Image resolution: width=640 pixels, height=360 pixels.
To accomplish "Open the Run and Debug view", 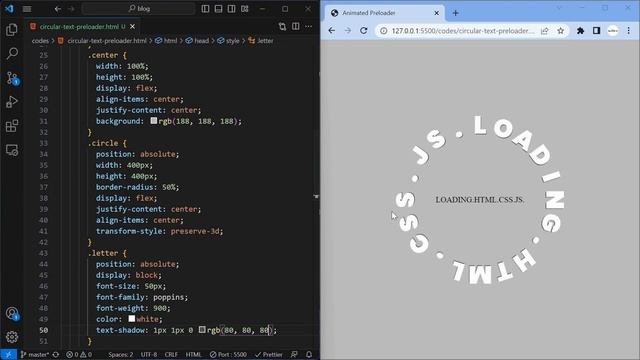I will (x=12, y=102).
